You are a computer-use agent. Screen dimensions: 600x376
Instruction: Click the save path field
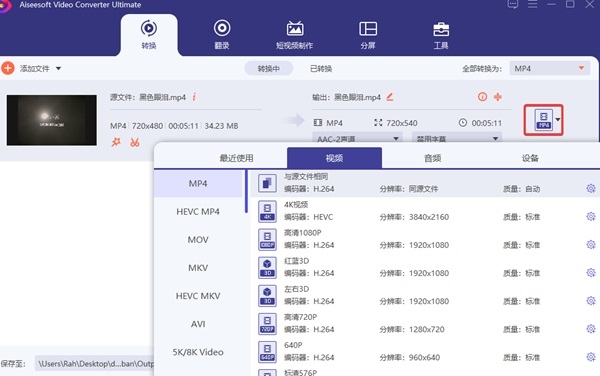tap(95, 363)
